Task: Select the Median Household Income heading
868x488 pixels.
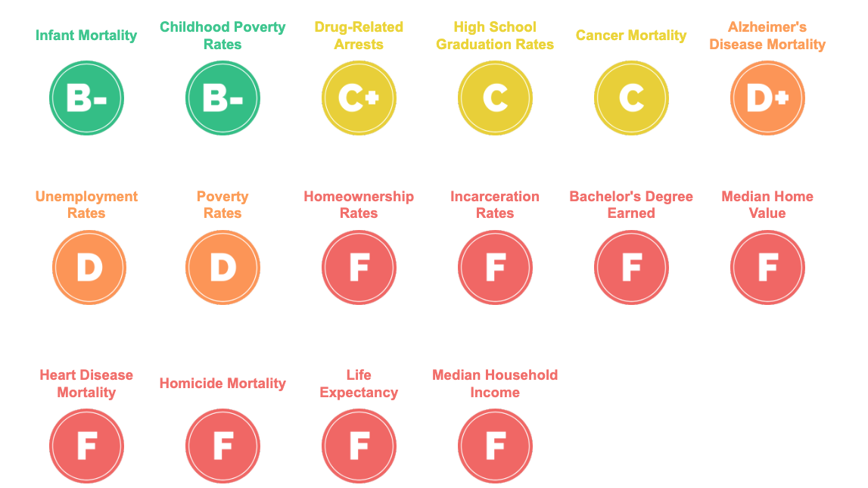Action: (x=495, y=384)
